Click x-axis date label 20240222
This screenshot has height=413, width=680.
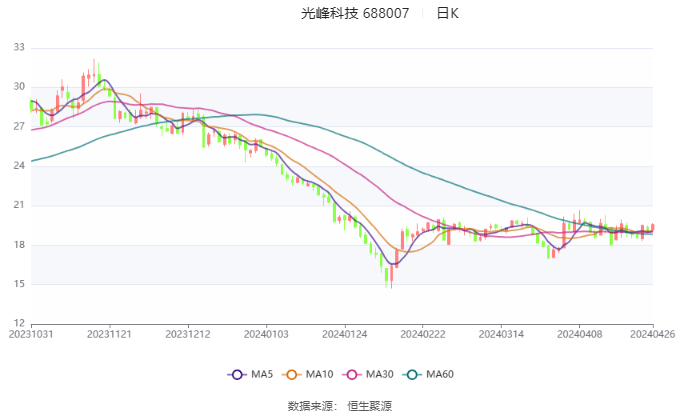(x=423, y=334)
